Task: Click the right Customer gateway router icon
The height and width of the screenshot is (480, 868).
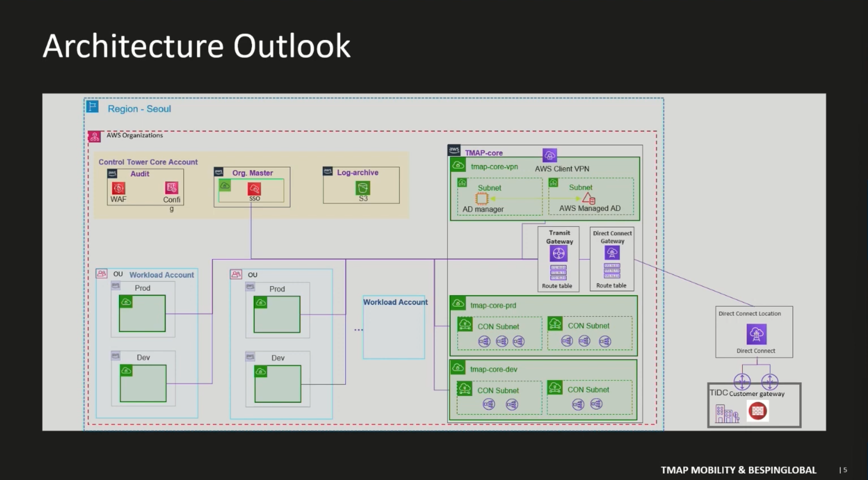Action: (x=770, y=381)
